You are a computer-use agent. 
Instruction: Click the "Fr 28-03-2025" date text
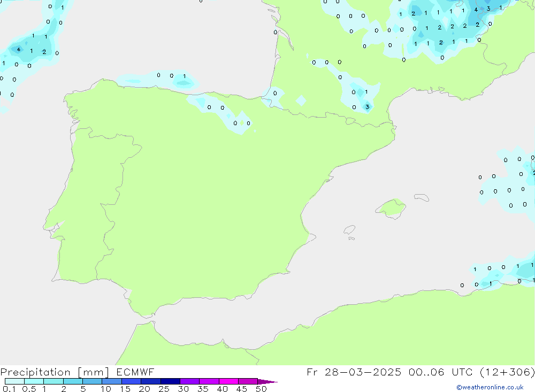tap(354, 372)
